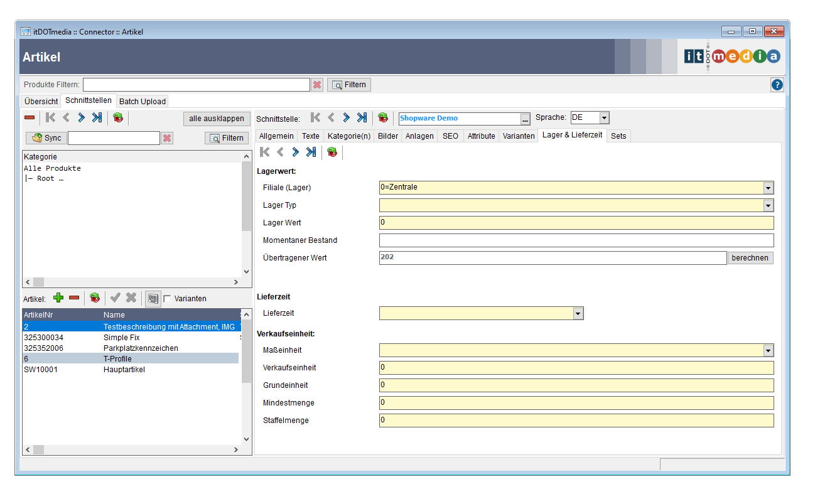Clear the Produkte Filtern field
The image size is (815, 504).
(317, 85)
